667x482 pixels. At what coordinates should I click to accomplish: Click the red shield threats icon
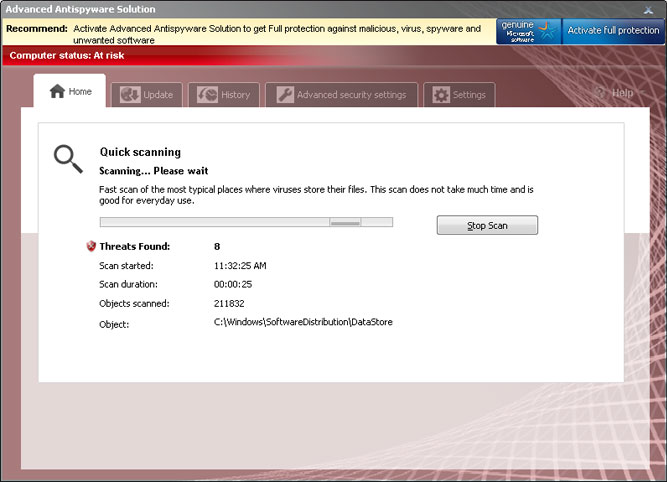[x=91, y=246]
